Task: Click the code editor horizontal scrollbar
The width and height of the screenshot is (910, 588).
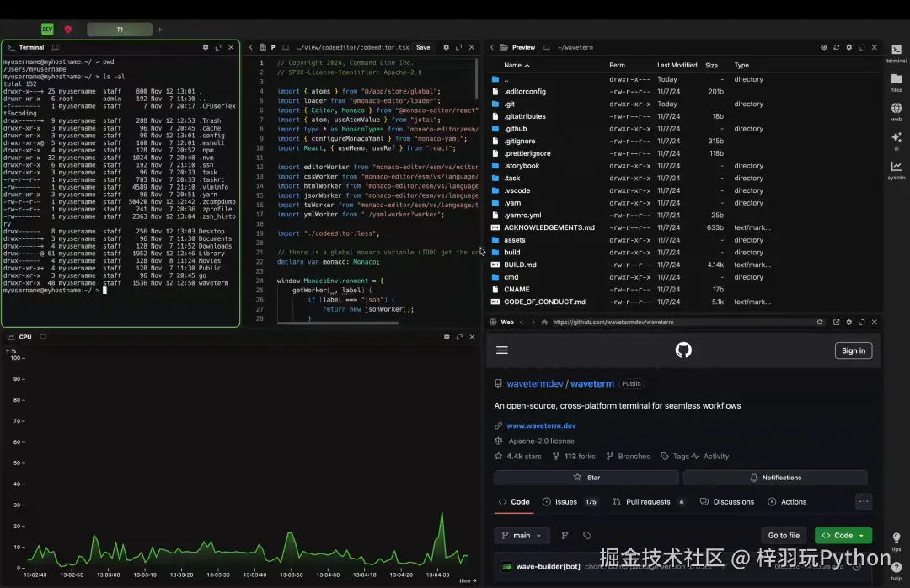Action: pyautogui.click(x=338, y=323)
